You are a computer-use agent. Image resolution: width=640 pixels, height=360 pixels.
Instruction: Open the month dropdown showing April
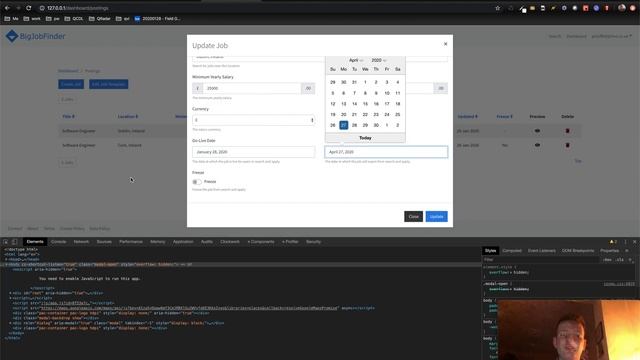[356, 60]
